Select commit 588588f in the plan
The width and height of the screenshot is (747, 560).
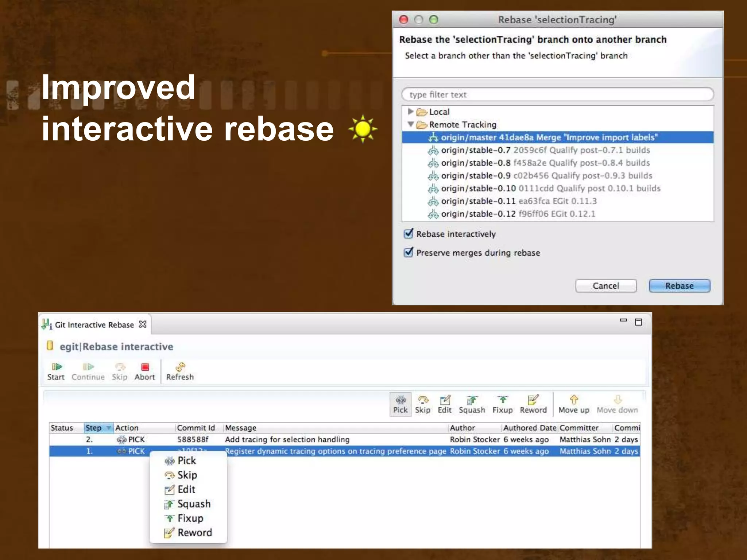coord(193,439)
